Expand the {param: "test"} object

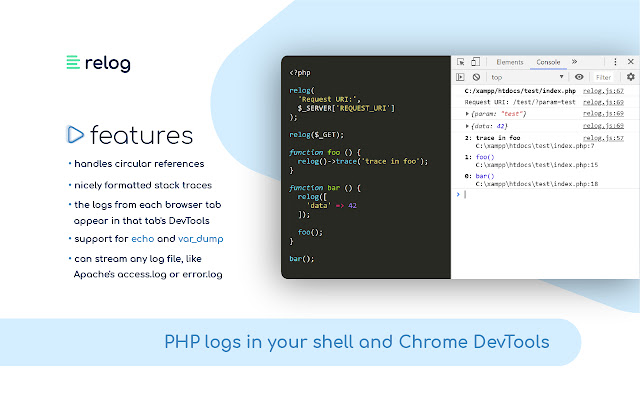[467, 114]
